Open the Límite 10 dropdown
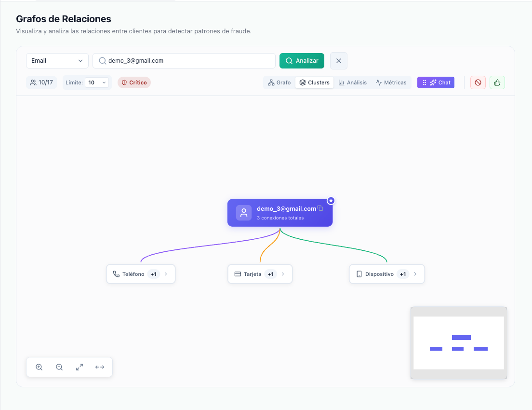Image resolution: width=532 pixels, height=410 pixels. tap(97, 82)
